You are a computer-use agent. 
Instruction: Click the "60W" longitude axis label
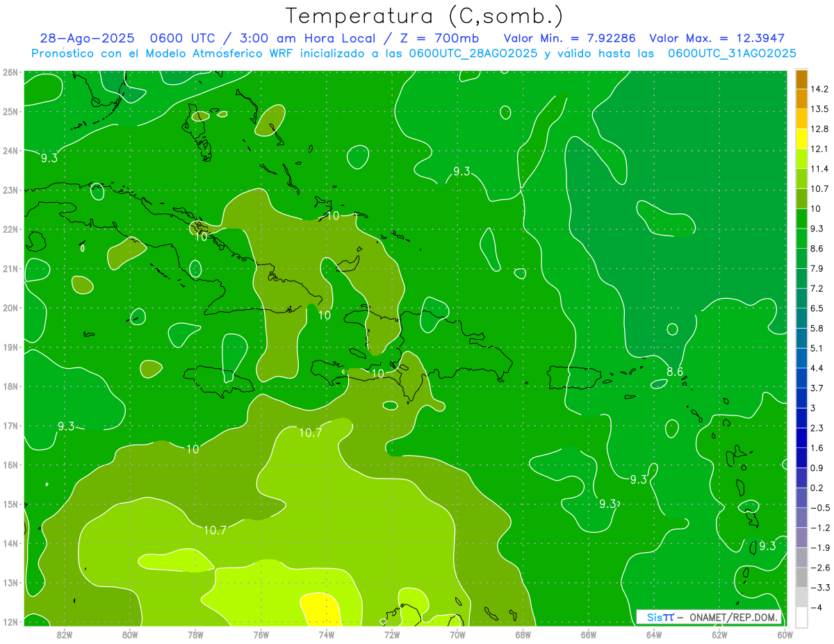[785, 634]
